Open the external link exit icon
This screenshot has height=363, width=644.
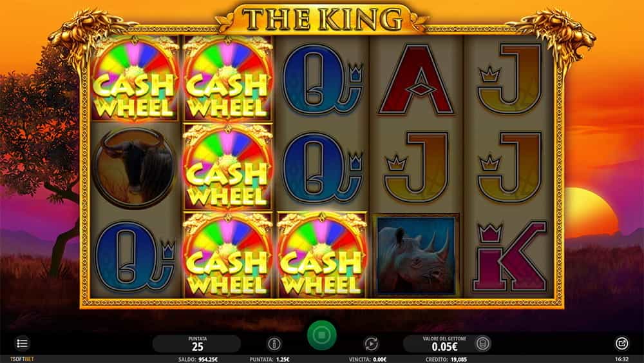621,343
